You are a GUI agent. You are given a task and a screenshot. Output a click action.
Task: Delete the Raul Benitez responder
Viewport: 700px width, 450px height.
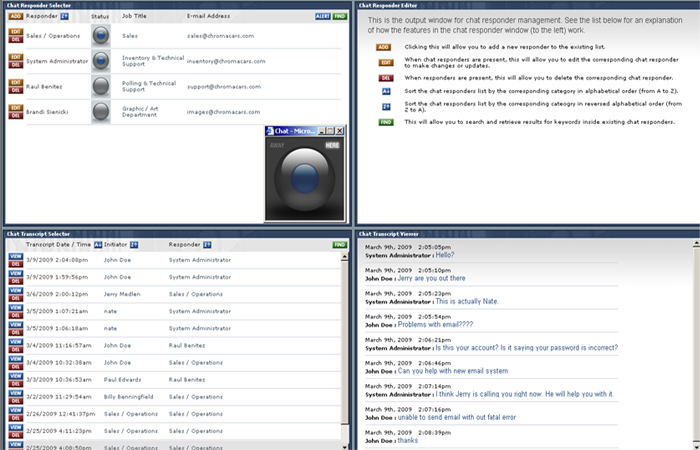pyautogui.click(x=16, y=91)
